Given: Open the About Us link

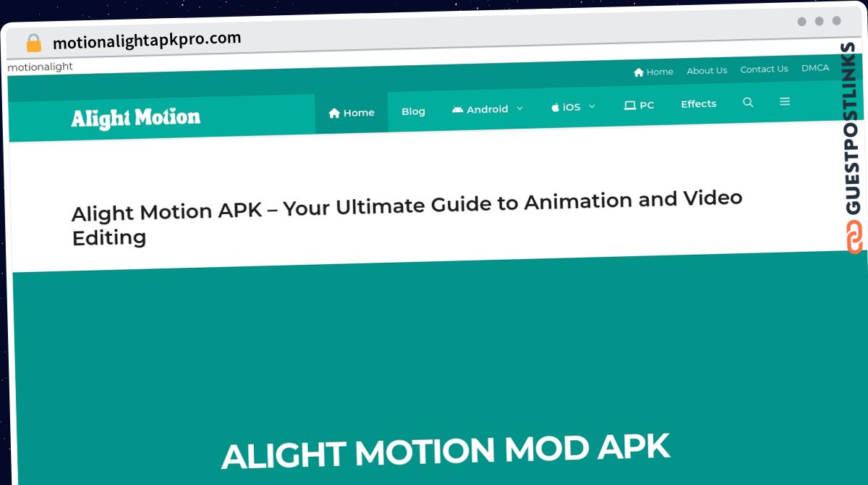Looking at the screenshot, I should pos(707,70).
